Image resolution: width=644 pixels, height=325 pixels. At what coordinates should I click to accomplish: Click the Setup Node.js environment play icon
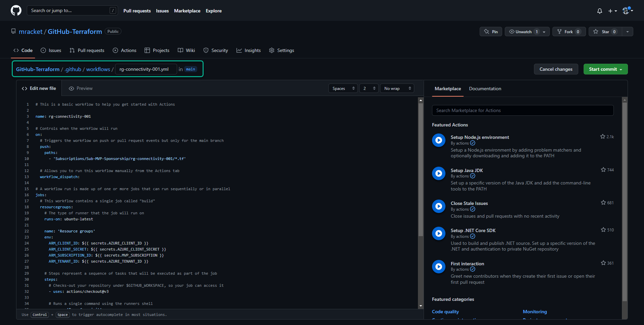438,140
